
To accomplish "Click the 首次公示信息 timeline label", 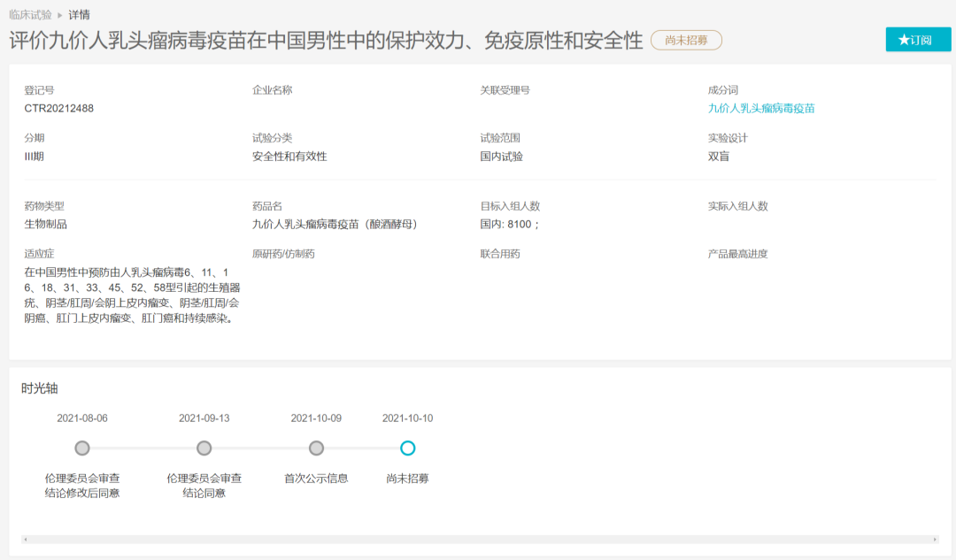I will tap(316, 479).
